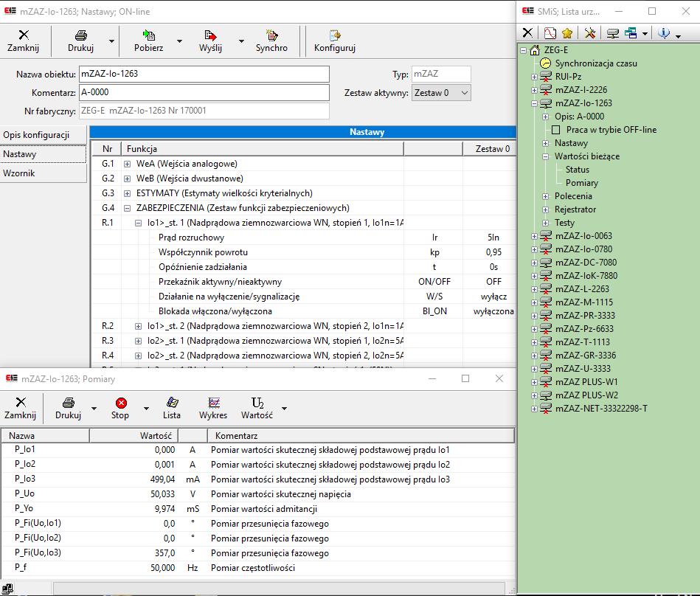The height and width of the screenshot is (596, 700).
Task: Click the network device icon in SMiS toolbar
Action: 613,33
